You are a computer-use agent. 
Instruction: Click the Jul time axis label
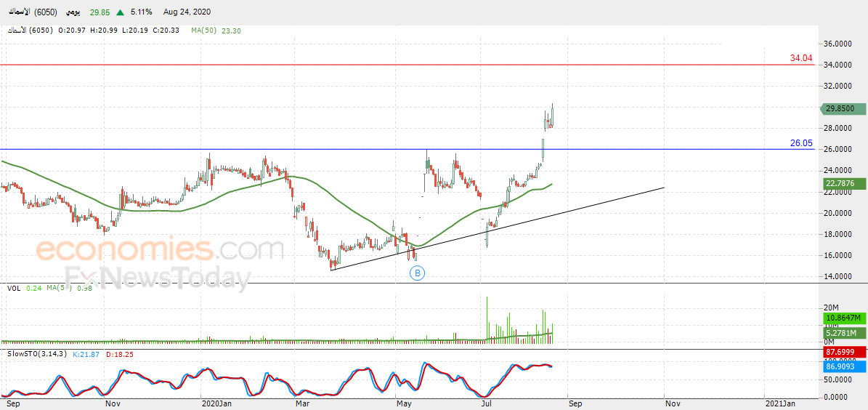[x=486, y=404]
